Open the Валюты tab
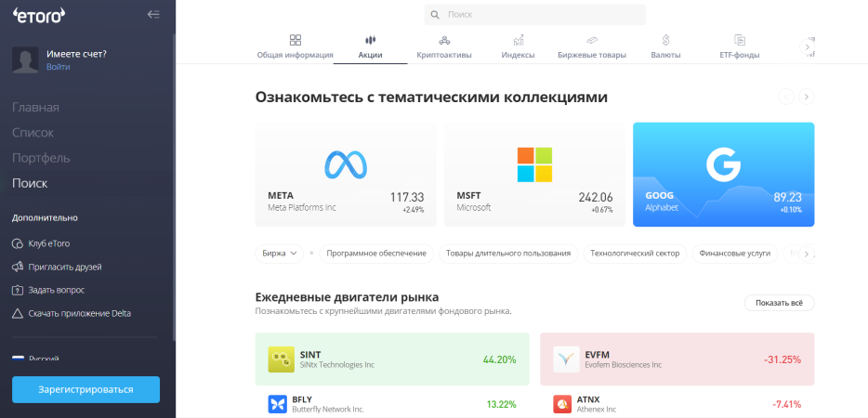This screenshot has height=418, width=868. point(666,47)
